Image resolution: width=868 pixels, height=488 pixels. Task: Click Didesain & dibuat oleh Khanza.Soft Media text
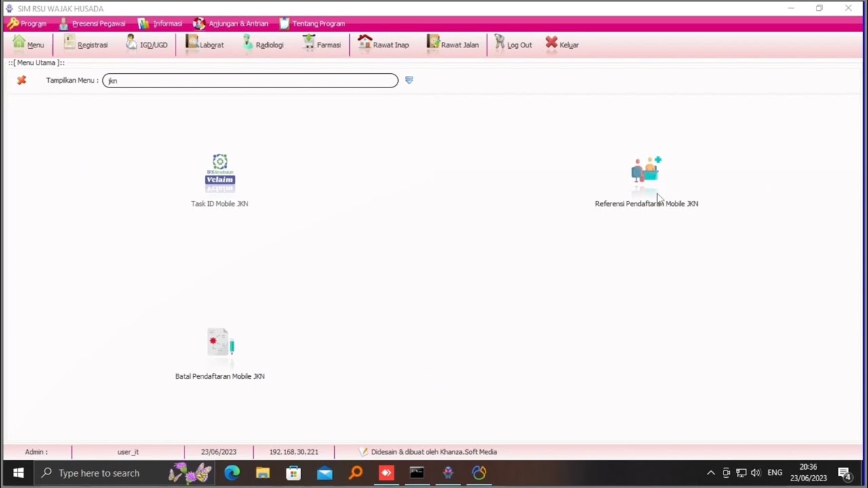pos(434,452)
